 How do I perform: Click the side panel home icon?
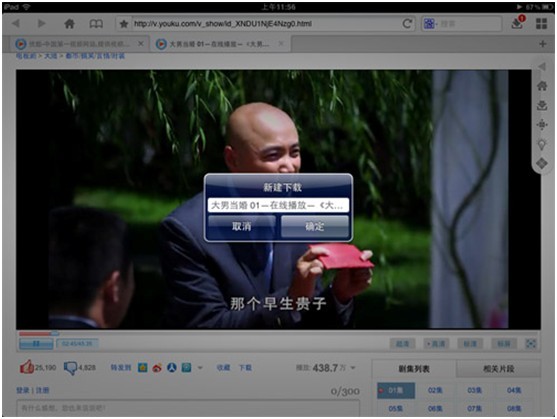(542, 86)
